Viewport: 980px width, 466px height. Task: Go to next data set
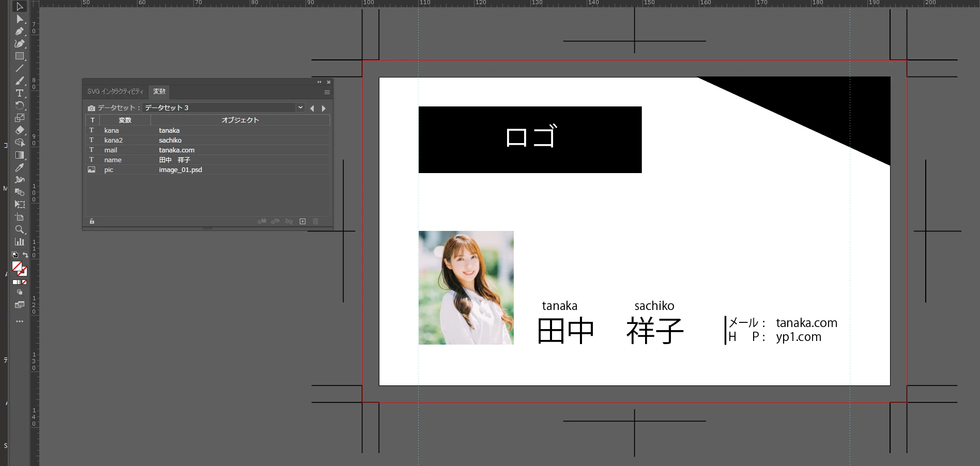pos(324,108)
